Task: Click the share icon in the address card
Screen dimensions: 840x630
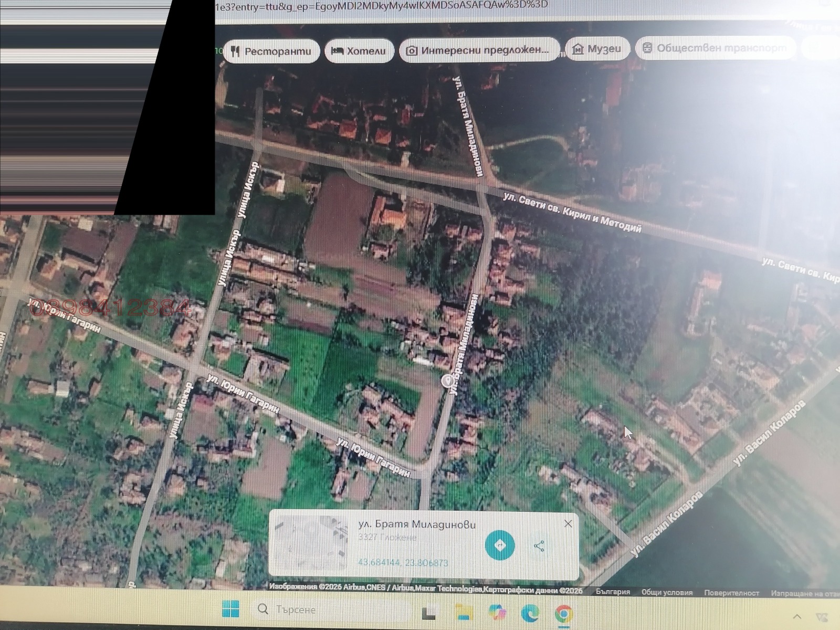Action: (x=539, y=545)
